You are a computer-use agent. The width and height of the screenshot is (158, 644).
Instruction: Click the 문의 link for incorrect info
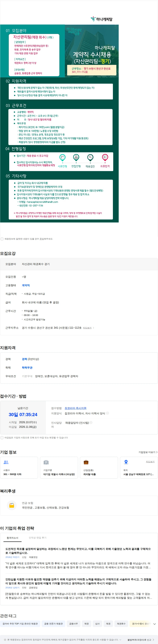tap(42, 239)
